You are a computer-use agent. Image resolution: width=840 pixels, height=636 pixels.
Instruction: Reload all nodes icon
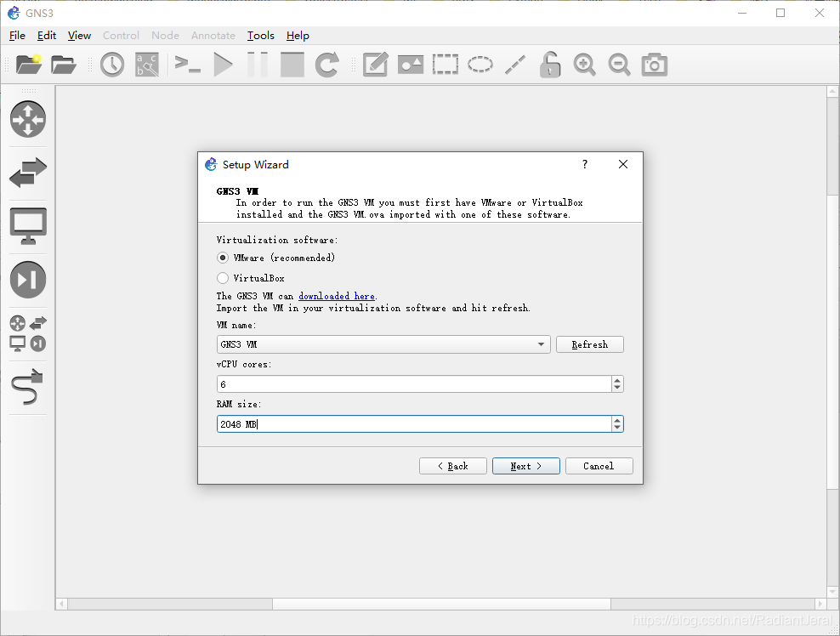click(x=326, y=65)
